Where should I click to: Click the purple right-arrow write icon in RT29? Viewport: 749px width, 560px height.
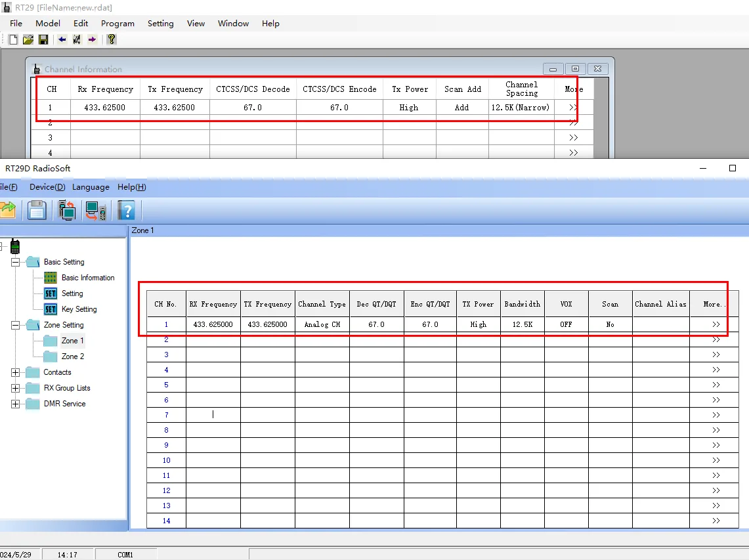tap(92, 39)
